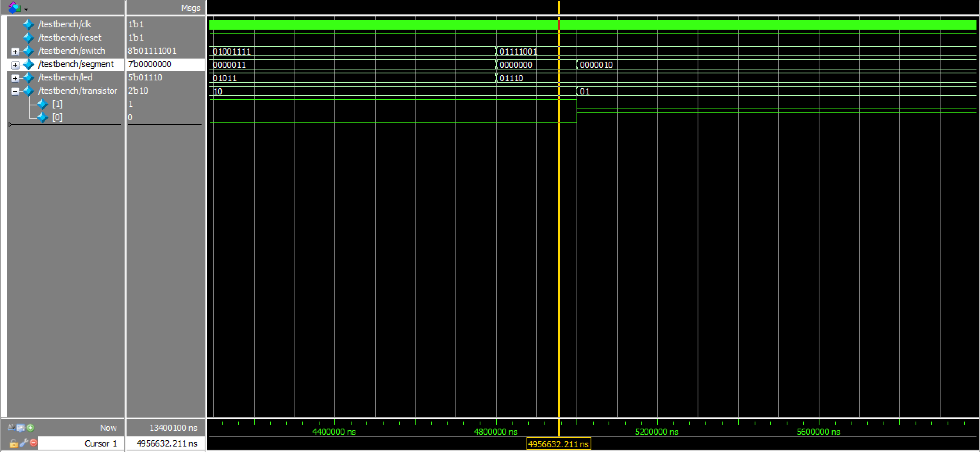Collapse the /testbench/transistor bus
980x452 pixels.
point(15,91)
